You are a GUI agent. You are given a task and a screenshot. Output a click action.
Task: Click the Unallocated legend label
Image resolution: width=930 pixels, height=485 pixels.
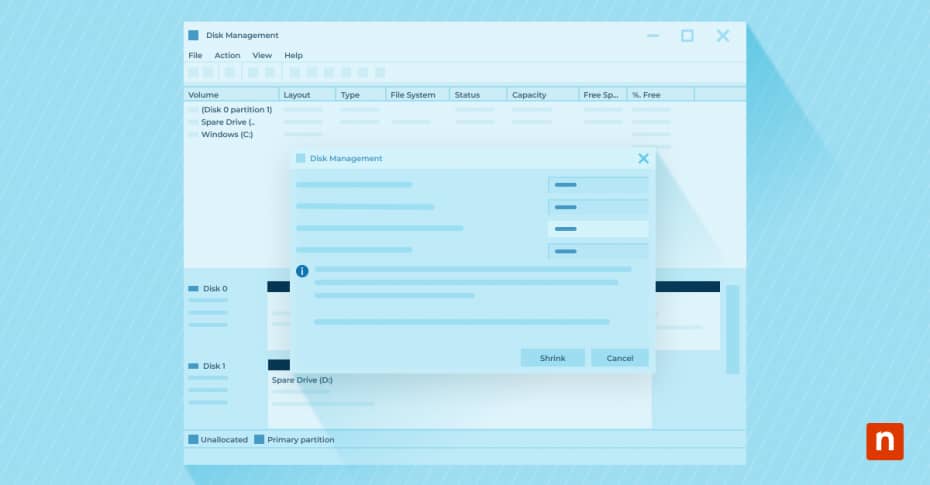pyautogui.click(x=224, y=440)
